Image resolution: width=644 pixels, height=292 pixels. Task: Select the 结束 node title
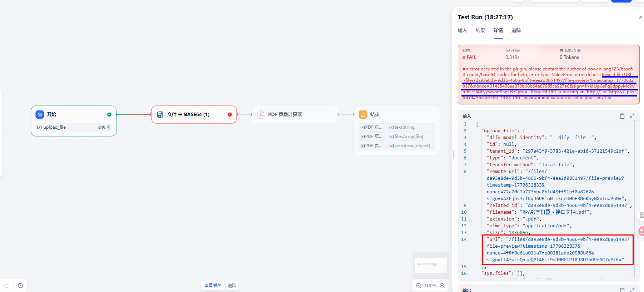point(375,114)
